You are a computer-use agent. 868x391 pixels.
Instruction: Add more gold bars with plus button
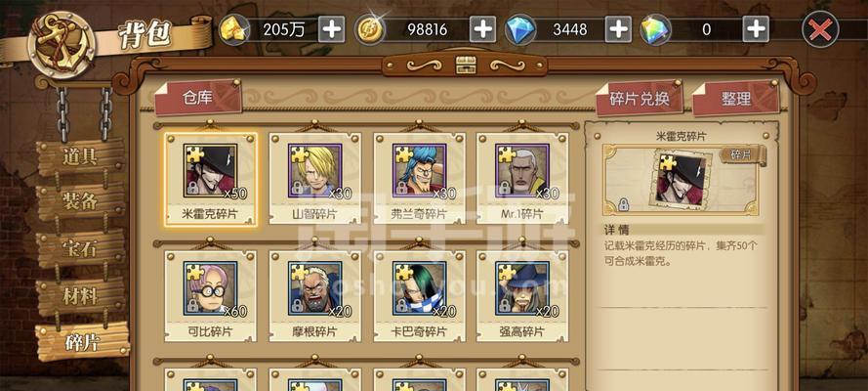[332, 28]
